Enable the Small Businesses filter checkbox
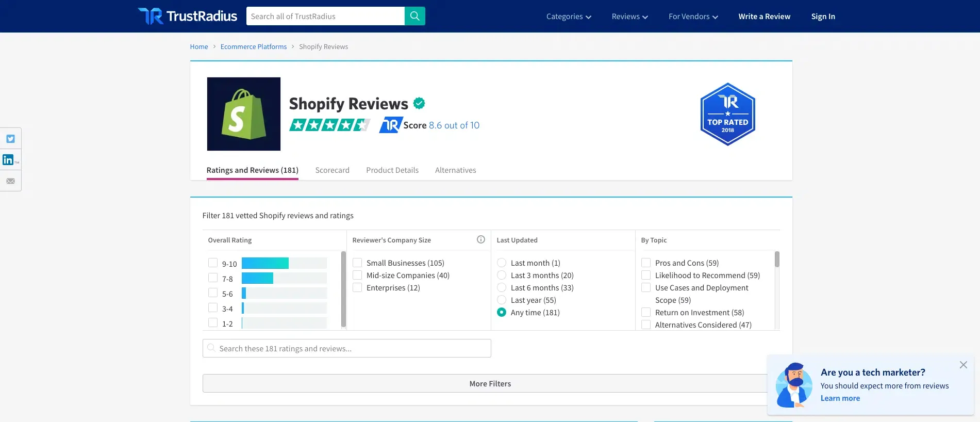This screenshot has height=422, width=980. point(357,263)
